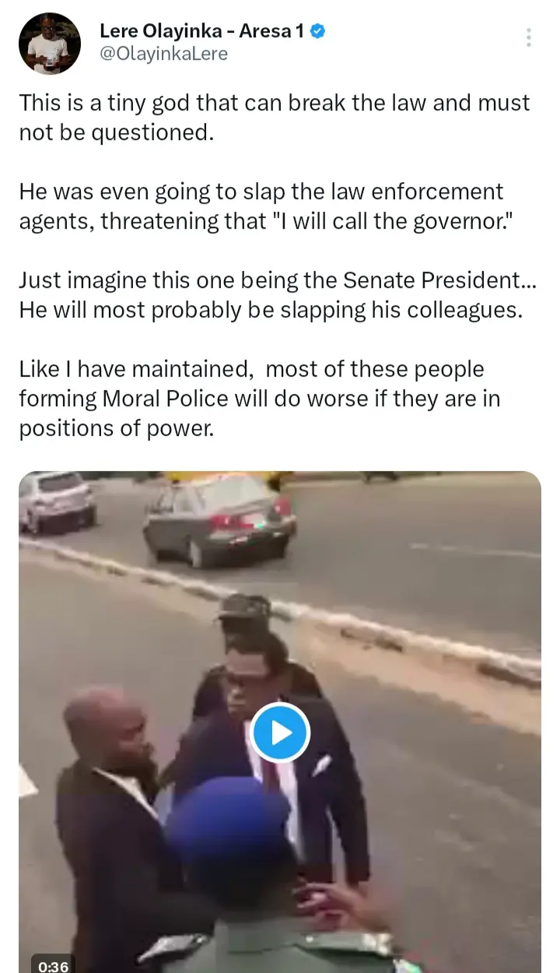Open the three-dot more options menu
This screenshot has width=560, height=973.
tap(529, 37)
